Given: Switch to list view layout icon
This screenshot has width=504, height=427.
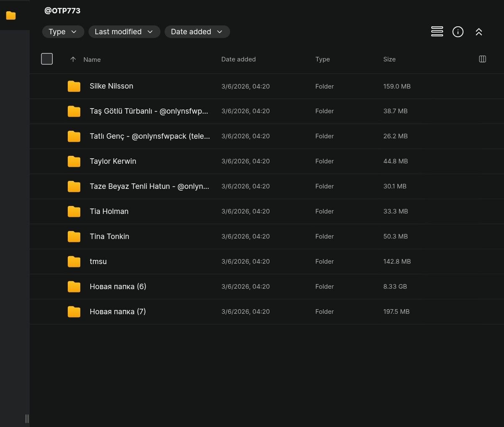Looking at the screenshot, I should tap(437, 32).
